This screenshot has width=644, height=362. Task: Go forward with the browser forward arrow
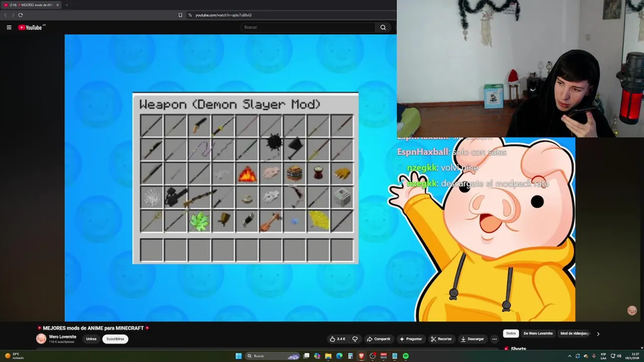(x=13, y=15)
